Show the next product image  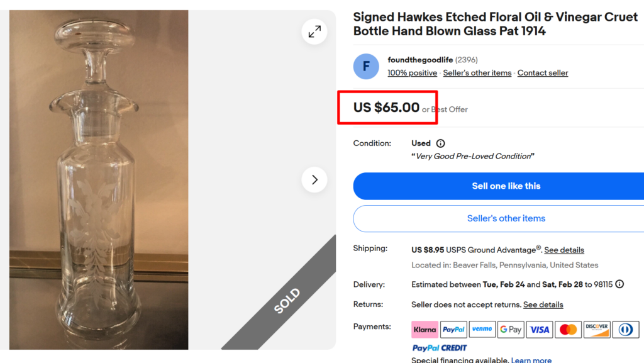click(x=314, y=180)
